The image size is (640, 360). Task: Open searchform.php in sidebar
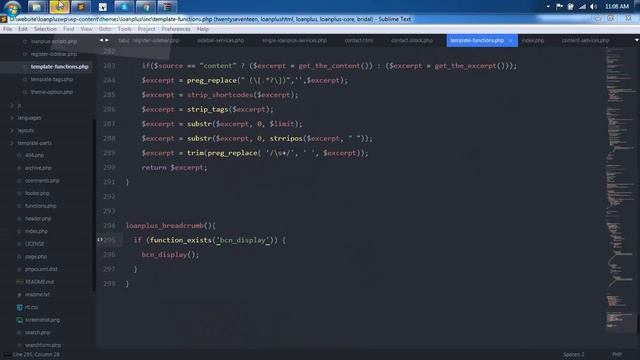43,345
